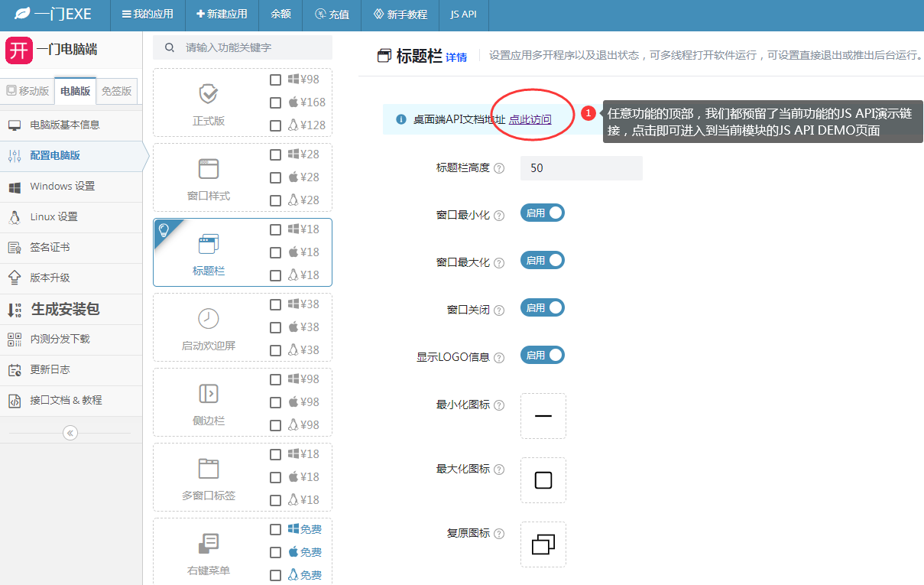Collapse the sidebar with the double-chevron button
This screenshot has width=924, height=585.
70,433
